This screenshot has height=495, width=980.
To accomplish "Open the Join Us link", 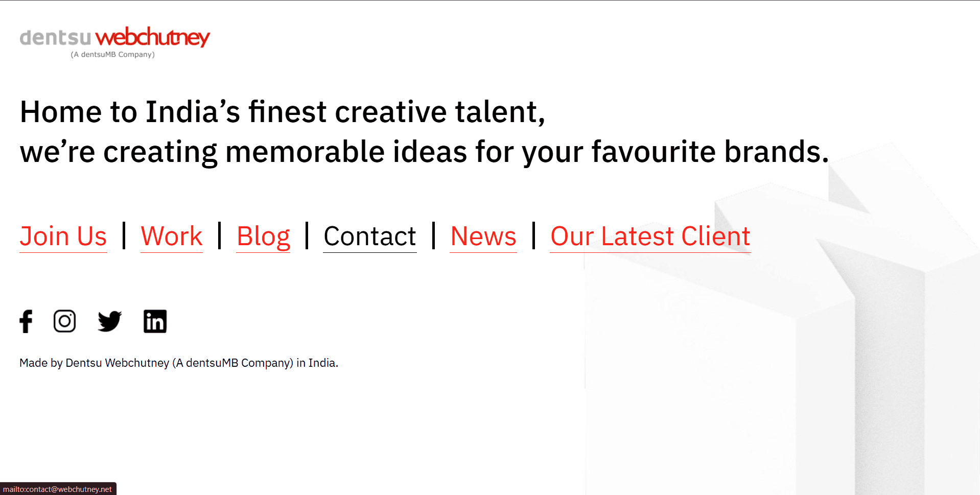I will [63, 237].
